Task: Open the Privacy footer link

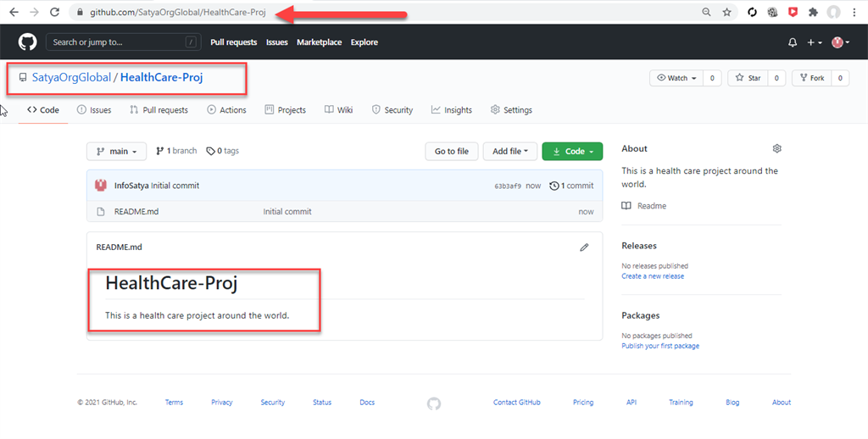Action: 222,403
